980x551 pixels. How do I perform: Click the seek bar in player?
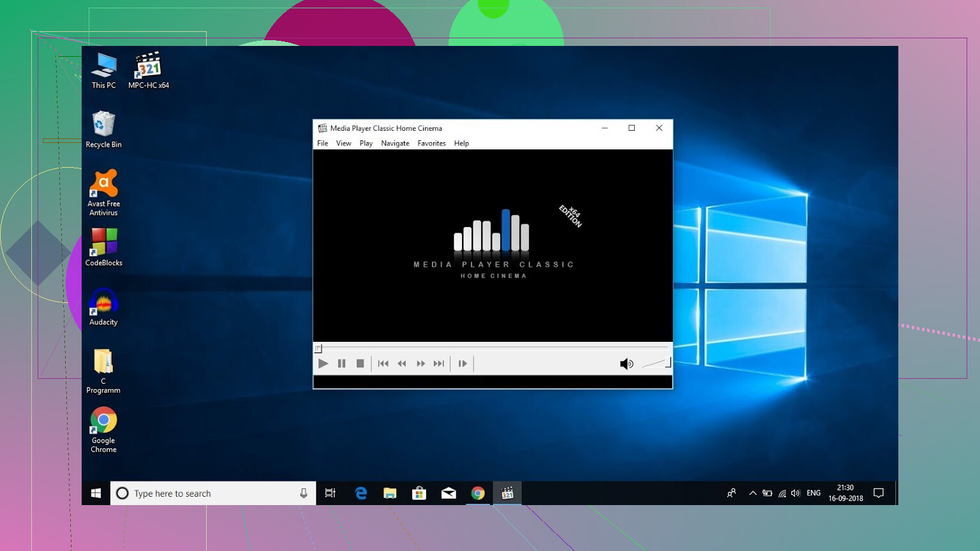[x=493, y=348]
